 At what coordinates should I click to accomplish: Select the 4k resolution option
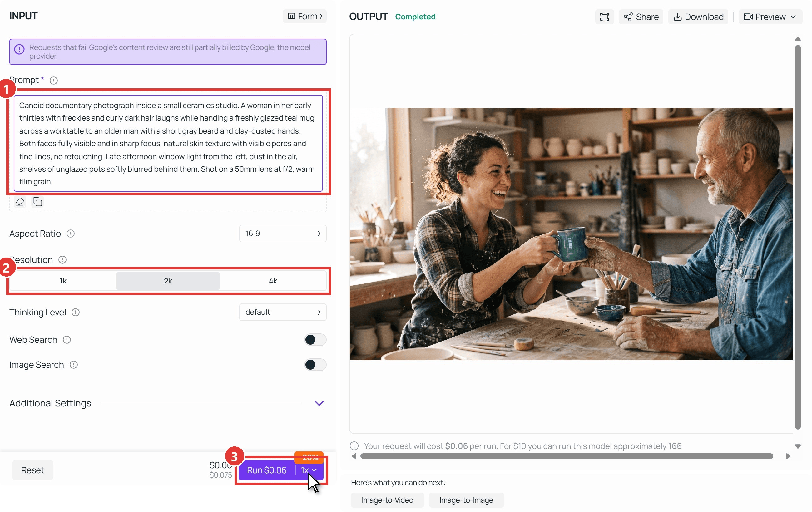coord(273,281)
